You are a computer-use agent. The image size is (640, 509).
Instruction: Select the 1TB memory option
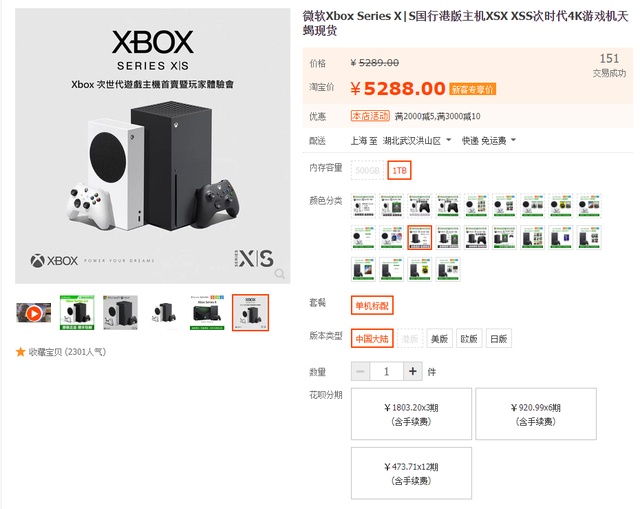coord(399,170)
